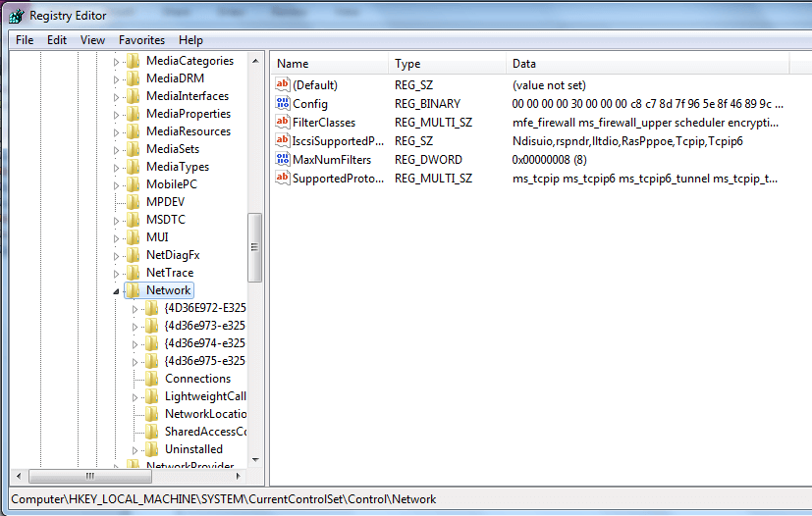Viewport: 812px width, 516px height.
Task: Select the NetworkLocatio tree key
Action: click(x=205, y=414)
